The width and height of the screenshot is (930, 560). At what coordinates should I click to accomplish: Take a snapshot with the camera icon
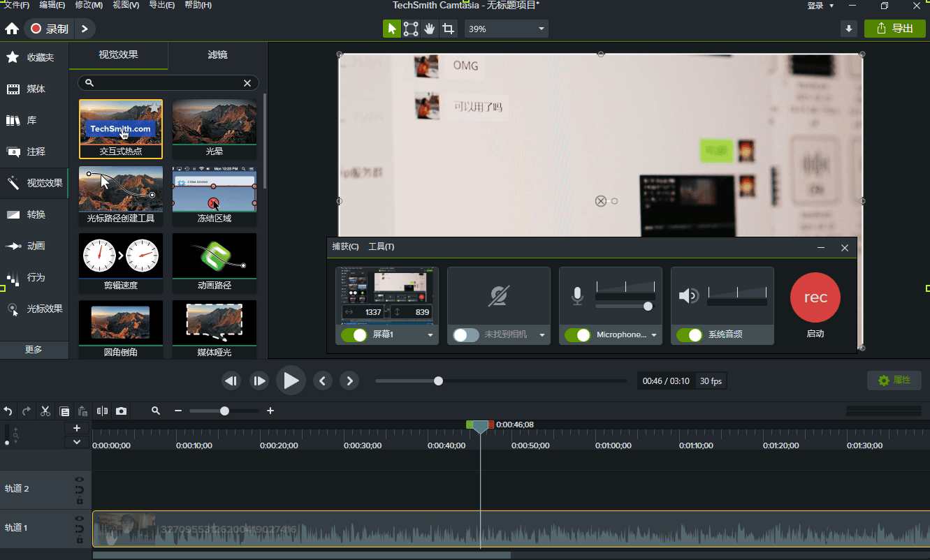[121, 411]
